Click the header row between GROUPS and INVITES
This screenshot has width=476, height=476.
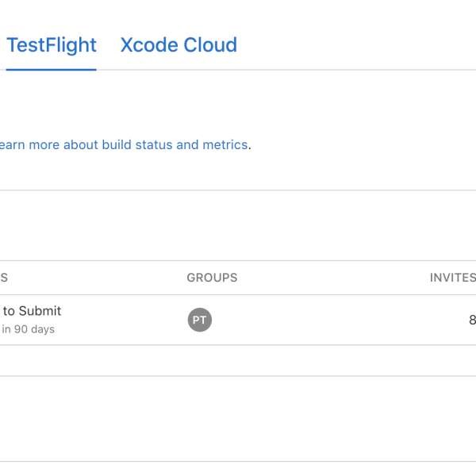pyautogui.click(x=333, y=278)
